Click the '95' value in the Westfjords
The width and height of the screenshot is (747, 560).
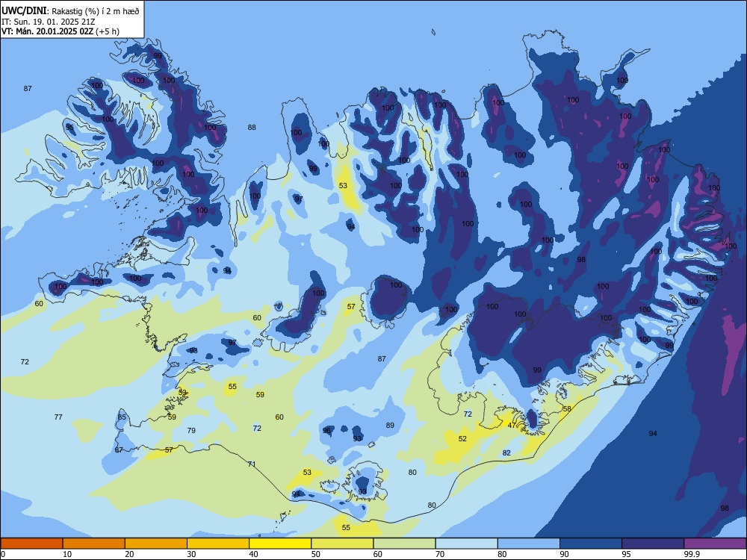[x=69, y=128]
